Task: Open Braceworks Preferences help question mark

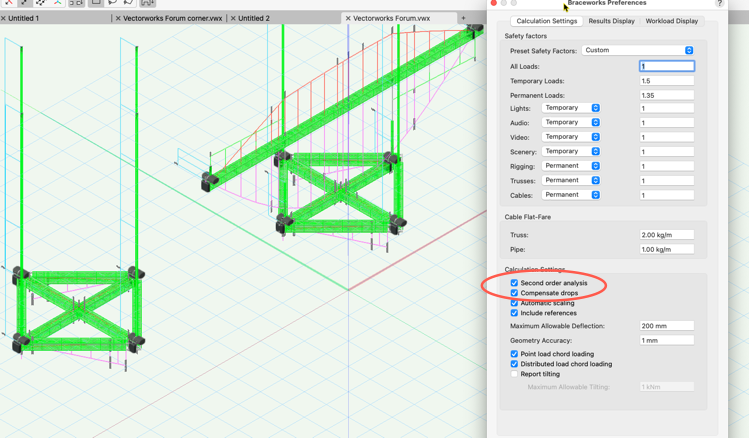Action: tap(719, 4)
